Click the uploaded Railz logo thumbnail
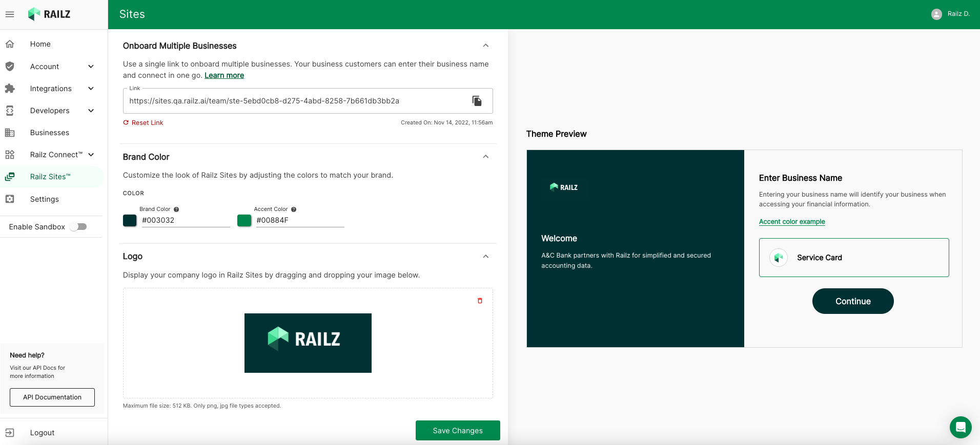The image size is (980, 445). 308,343
